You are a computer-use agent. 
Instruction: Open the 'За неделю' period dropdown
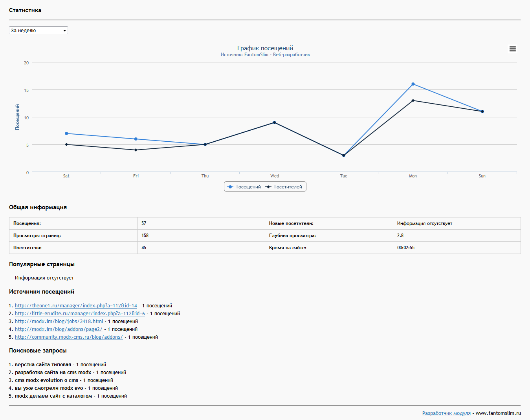click(39, 30)
